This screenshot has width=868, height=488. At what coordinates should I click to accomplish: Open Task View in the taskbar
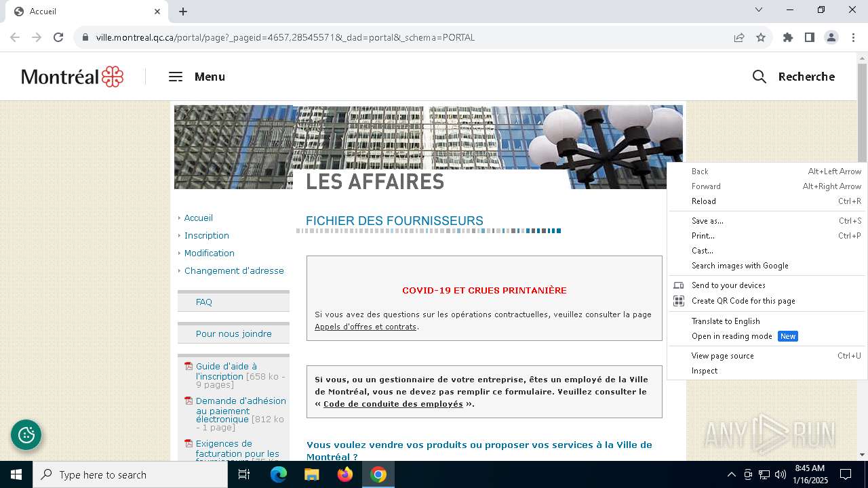point(244,474)
